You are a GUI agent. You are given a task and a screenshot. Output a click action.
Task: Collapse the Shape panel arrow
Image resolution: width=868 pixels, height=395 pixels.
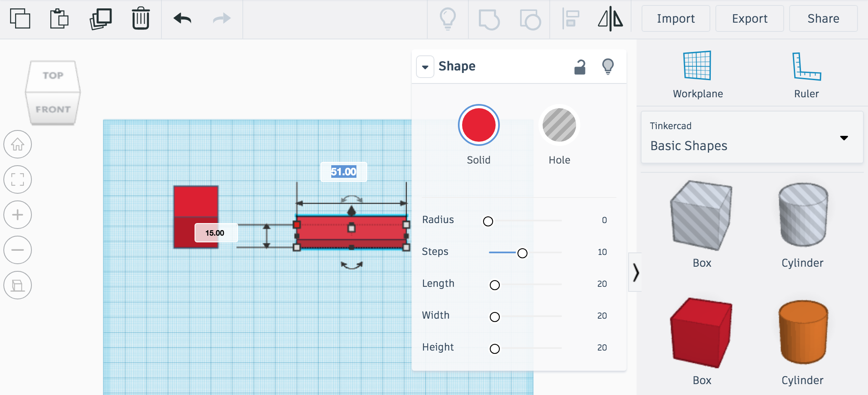(x=425, y=67)
